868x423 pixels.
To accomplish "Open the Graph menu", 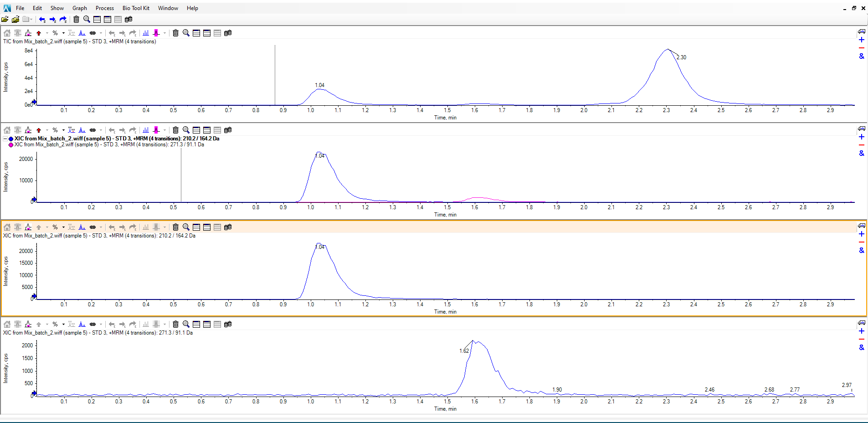I will tap(80, 8).
